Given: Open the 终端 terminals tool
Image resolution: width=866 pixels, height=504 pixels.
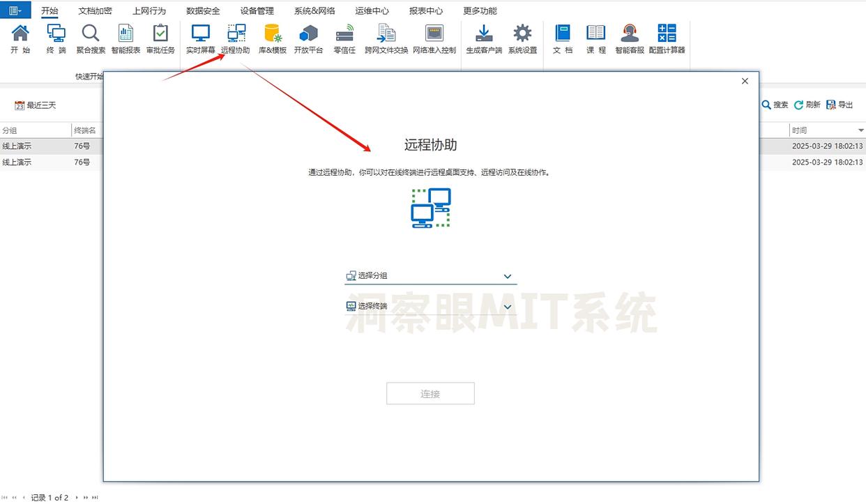Looking at the screenshot, I should pyautogui.click(x=56, y=39).
